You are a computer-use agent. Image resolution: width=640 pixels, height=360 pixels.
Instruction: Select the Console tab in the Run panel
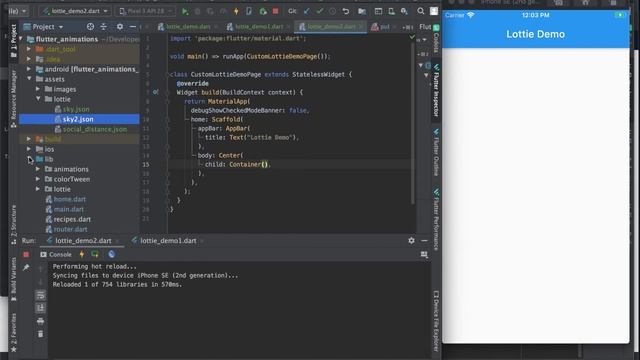point(56,254)
